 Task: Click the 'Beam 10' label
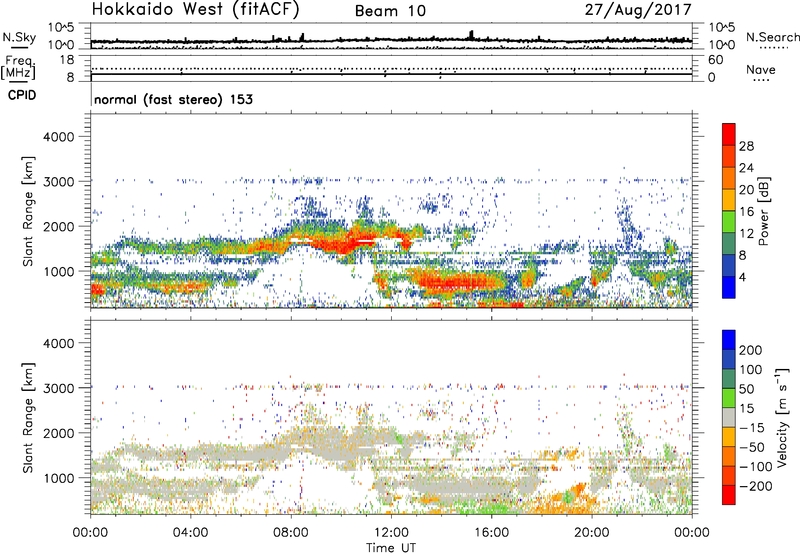click(390, 11)
